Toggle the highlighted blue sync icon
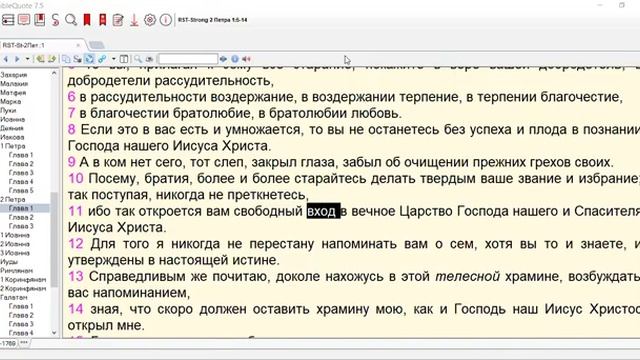The width and height of the screenshot is (640, 360). click(x=90, y=59)
